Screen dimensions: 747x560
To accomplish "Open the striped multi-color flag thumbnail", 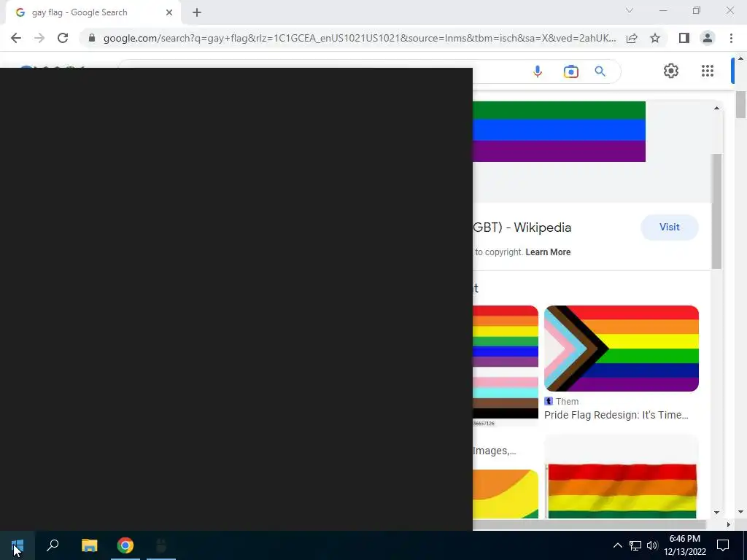I will (x=506, y=366).
